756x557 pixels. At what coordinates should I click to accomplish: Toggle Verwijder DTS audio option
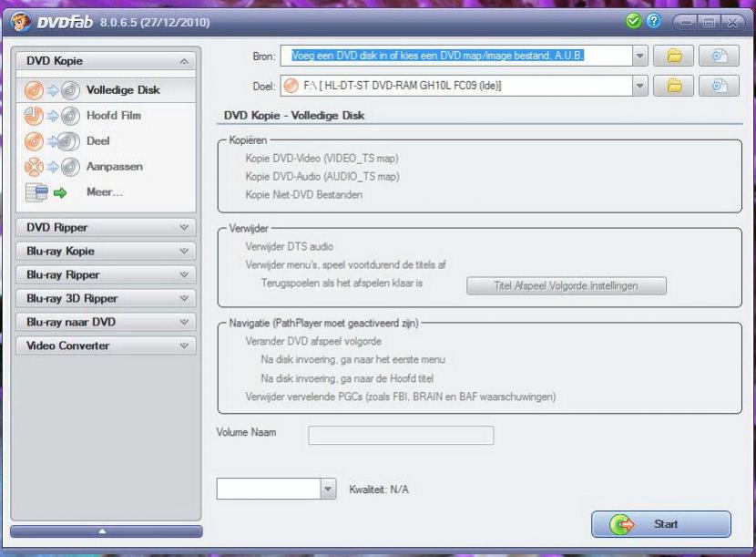pyautogui.click(x=290, y=247)
